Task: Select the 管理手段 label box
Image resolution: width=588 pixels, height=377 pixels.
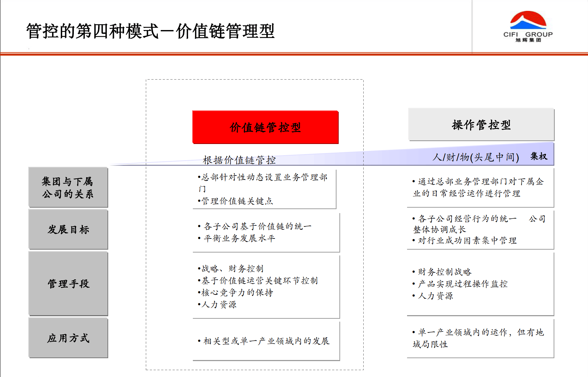Action: 68,284
